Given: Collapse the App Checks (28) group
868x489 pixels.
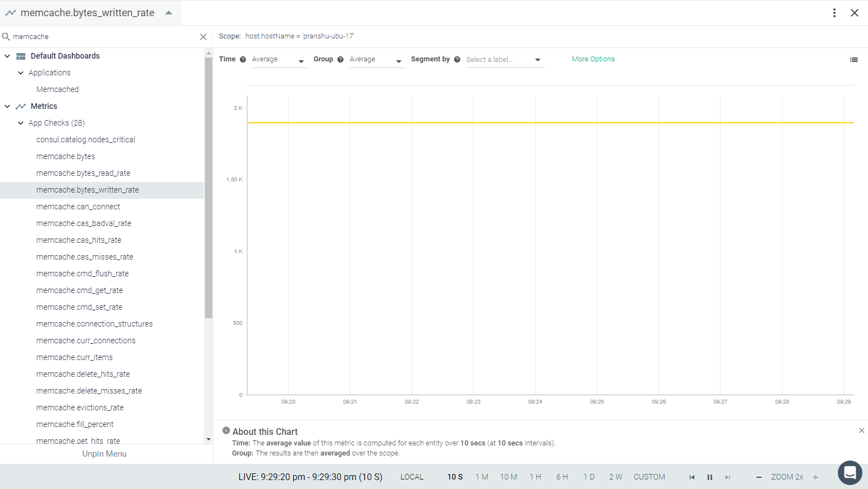Looking at the screenshot, I should point(21,123).
